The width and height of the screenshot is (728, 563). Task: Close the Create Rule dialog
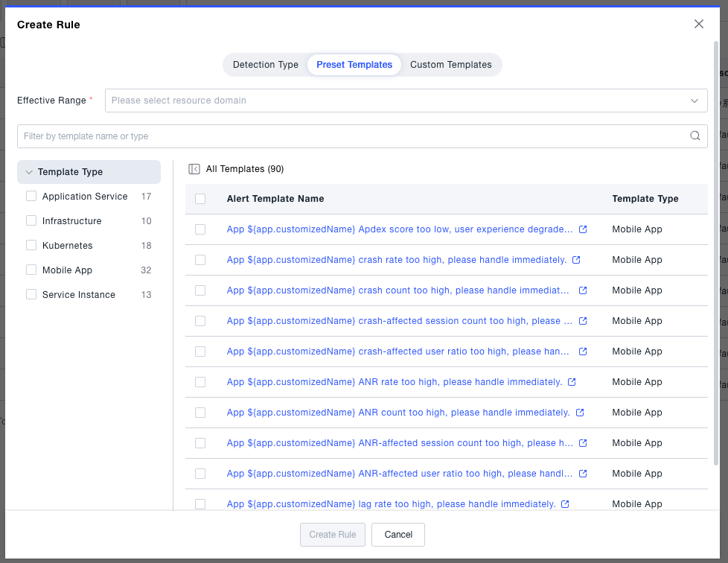(x=699, y=24)
